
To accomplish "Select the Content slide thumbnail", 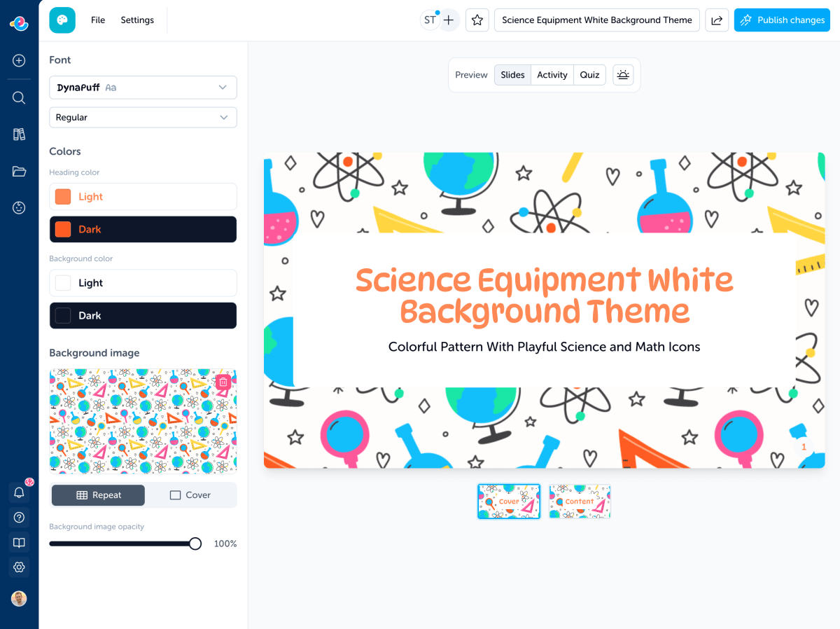I will (x=580, y=502).
